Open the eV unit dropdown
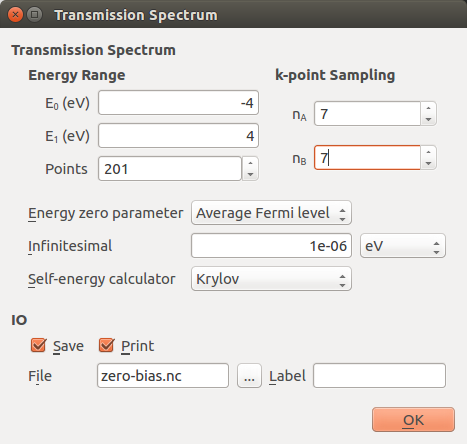The image size is (467, 444). click(403, 246)
